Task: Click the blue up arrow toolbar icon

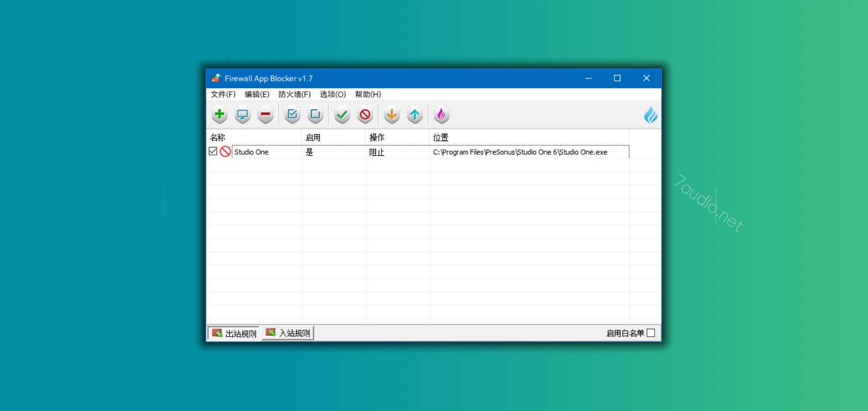Action: click(415, 115)
